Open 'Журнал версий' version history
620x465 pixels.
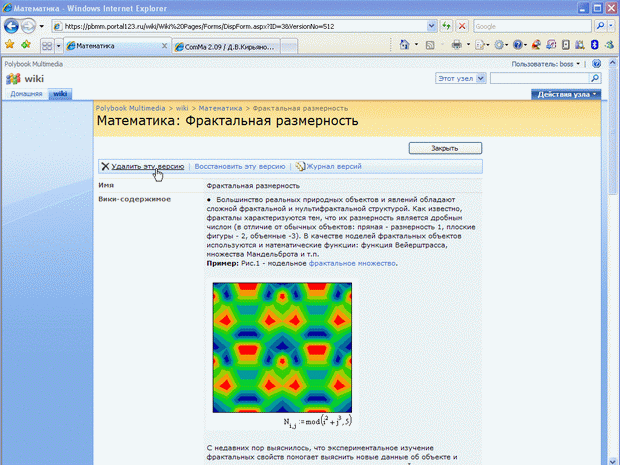click(x=333, y=166)
